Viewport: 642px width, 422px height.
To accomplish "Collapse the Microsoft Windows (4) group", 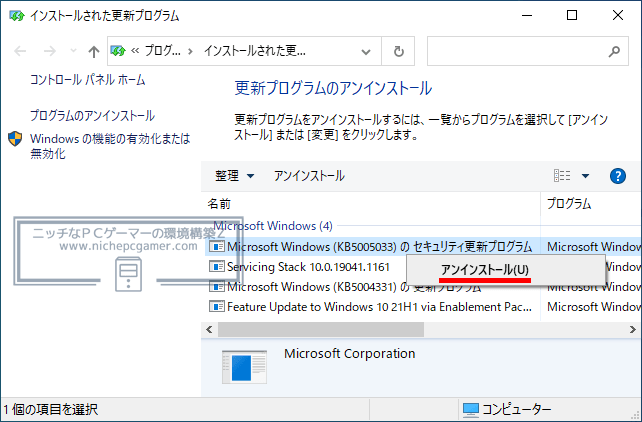I will point(273,226).
